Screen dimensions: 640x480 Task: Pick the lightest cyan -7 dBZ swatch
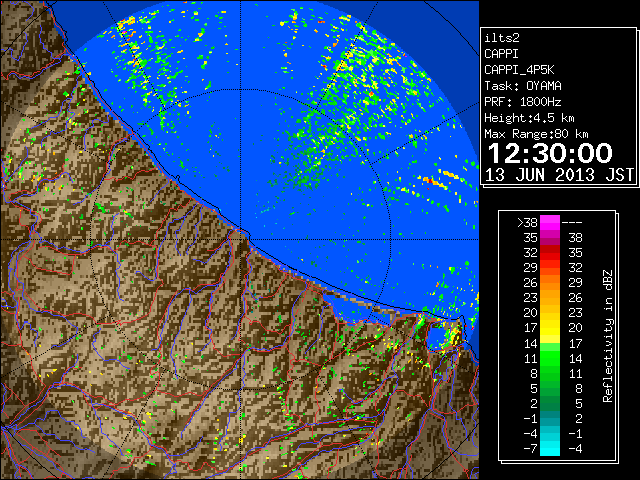click(x=550, y=449)
